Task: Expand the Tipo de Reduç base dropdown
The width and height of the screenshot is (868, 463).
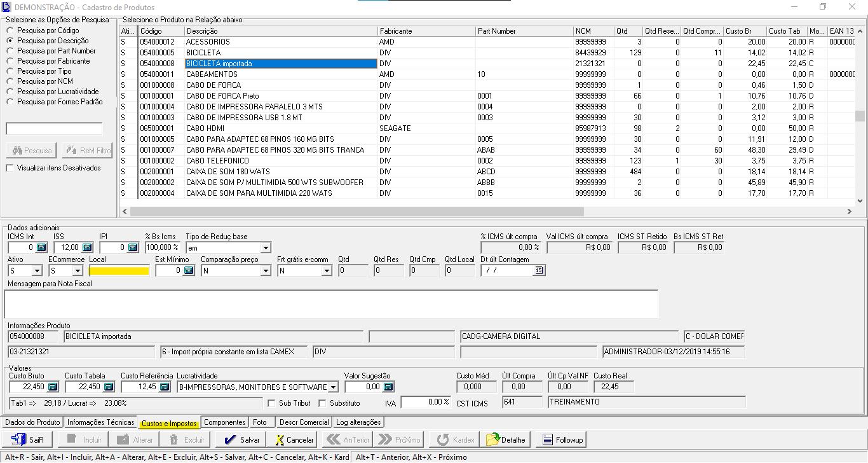Action: point(266,247)
